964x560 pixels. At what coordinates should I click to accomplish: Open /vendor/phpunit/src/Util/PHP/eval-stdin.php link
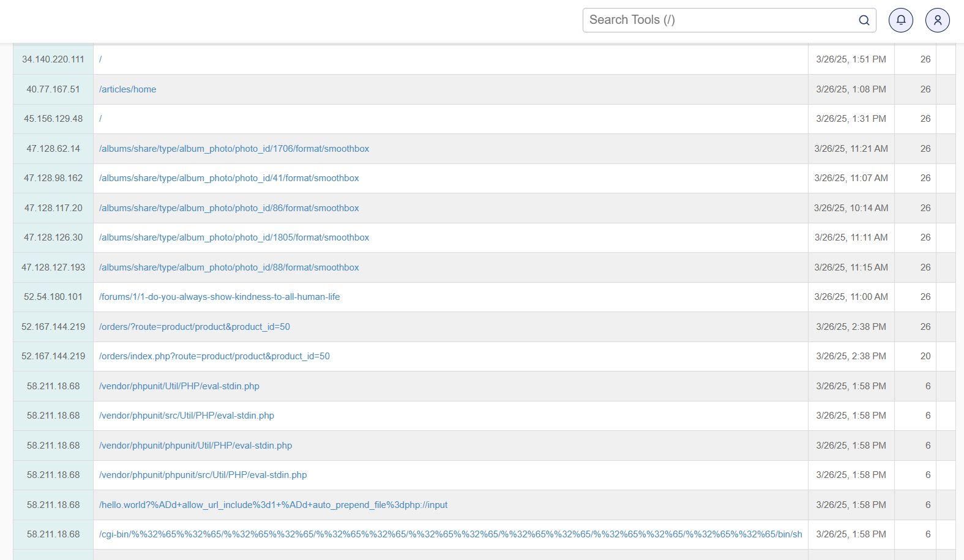[x=186, y=416]
